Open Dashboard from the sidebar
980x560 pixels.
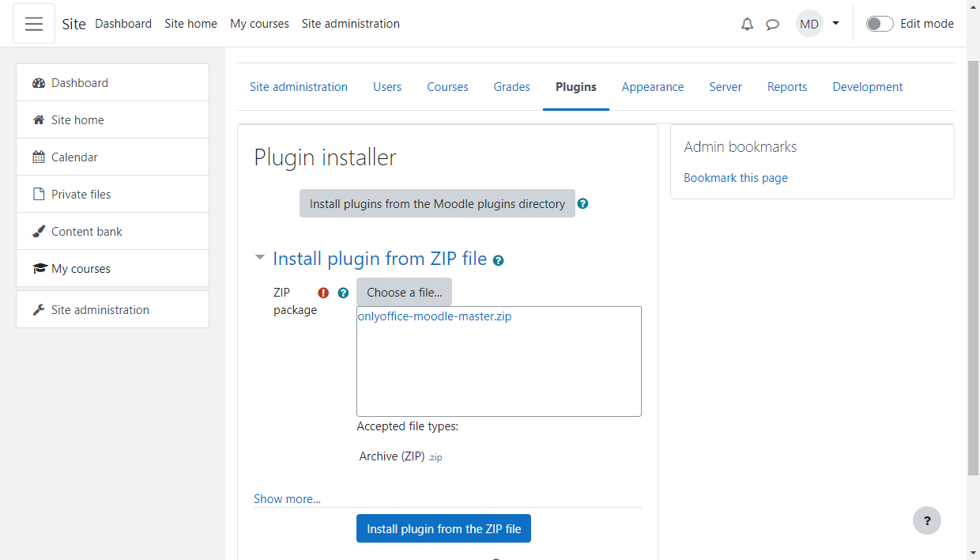tap(112, 82)
